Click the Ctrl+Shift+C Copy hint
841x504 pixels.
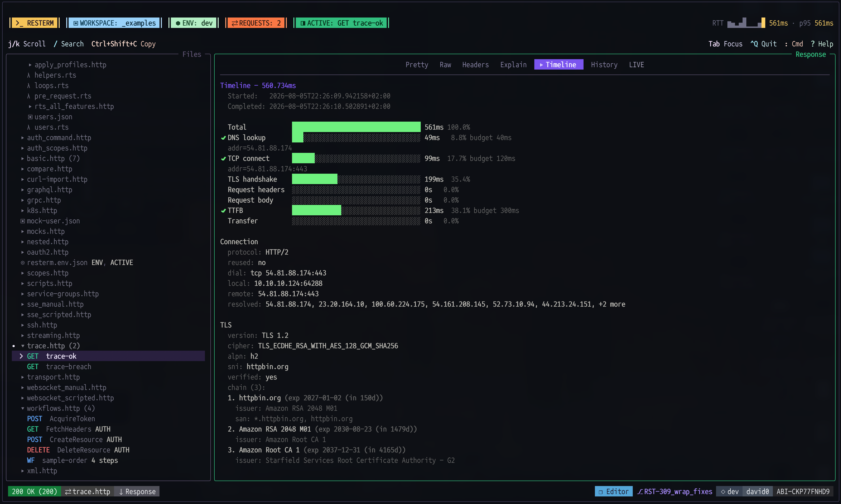[123, 44]
